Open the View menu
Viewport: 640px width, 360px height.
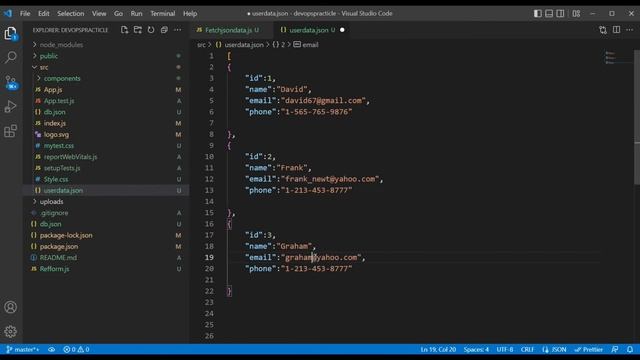(99, 13)
